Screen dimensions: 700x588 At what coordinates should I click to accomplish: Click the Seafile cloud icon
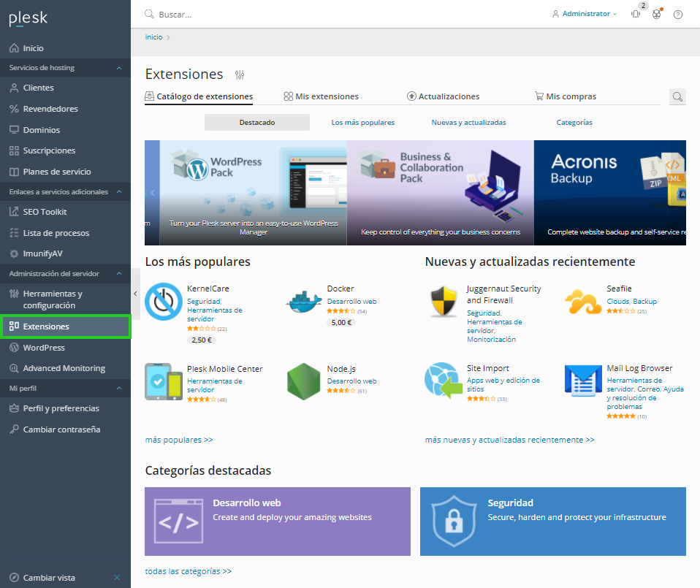(x=583, y=302)
